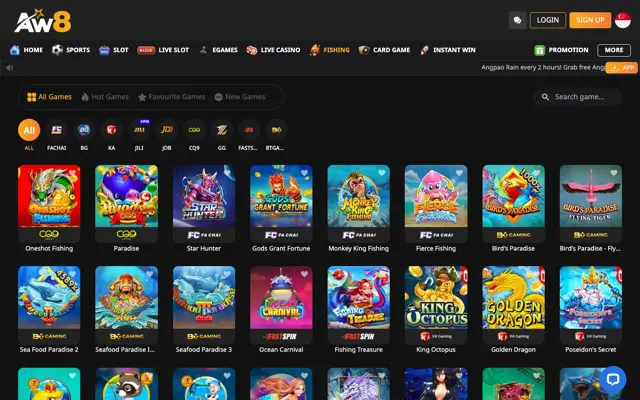Open the LIVE SLOT menu

click(163, 50)
